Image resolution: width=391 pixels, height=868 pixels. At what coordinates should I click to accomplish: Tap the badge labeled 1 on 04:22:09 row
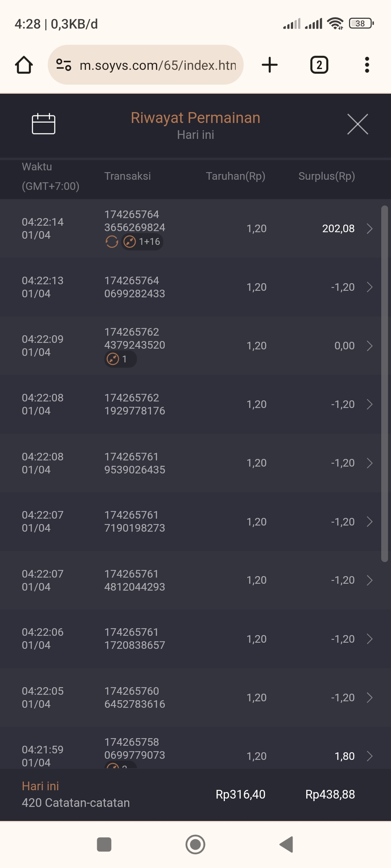click(x=120, y=359)
